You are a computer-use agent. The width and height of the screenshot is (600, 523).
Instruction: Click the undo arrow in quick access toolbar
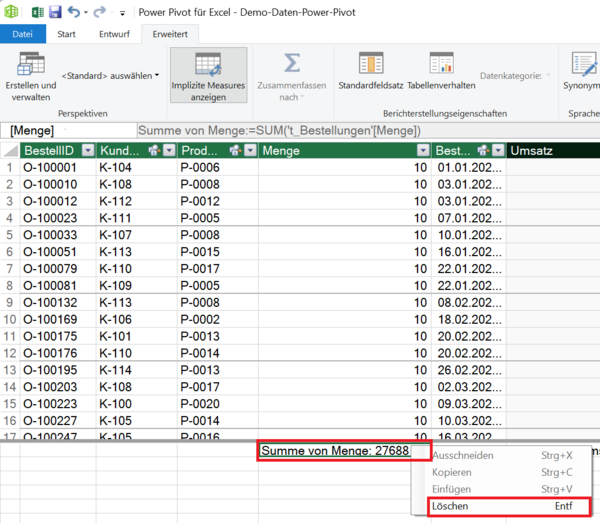click(x=74, y=12)
